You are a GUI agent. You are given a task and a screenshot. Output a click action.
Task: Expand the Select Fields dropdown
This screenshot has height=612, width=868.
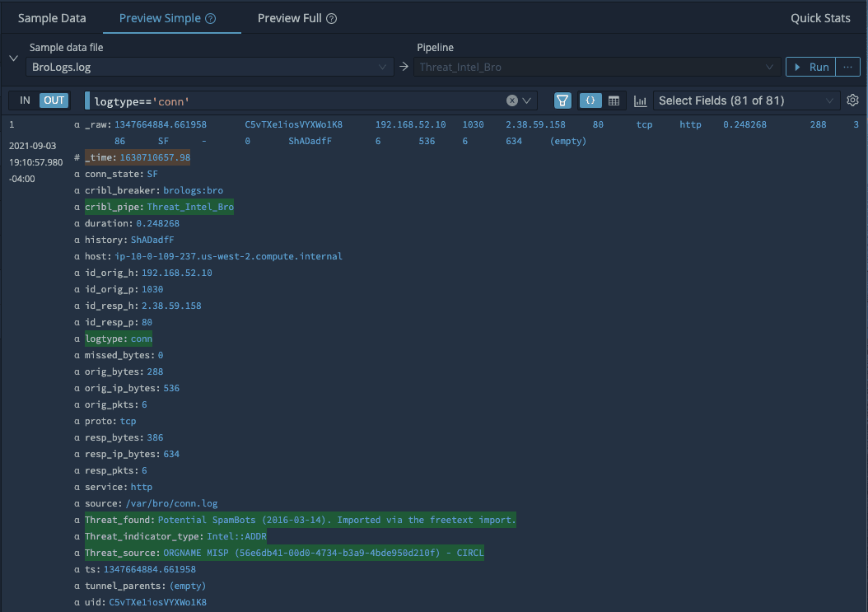(x=746, y=100)
